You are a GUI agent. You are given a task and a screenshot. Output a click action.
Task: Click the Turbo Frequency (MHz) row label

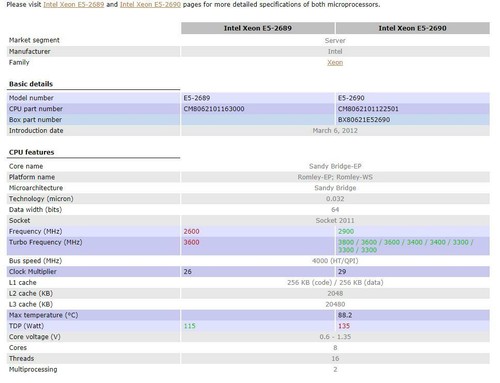(45, 242)
